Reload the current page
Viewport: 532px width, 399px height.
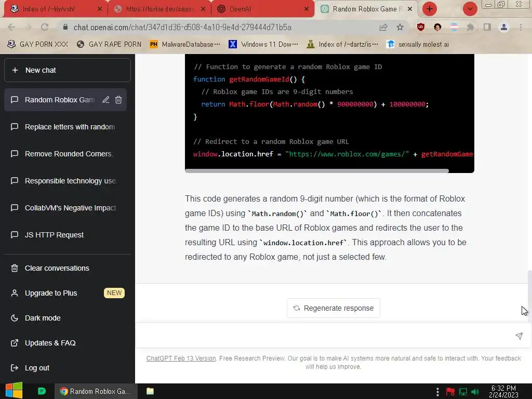[45, 27]
